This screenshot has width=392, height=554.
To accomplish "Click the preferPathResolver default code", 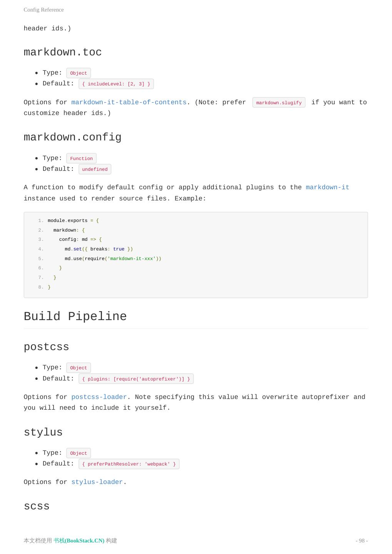I will click(x=129, y=464).
